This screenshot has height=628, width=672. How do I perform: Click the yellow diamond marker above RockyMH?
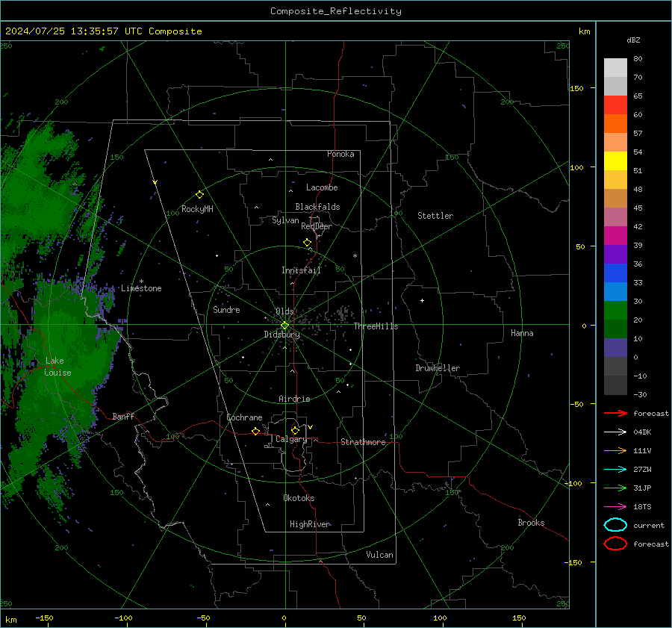pyautogui.click(x=199, y=195)
